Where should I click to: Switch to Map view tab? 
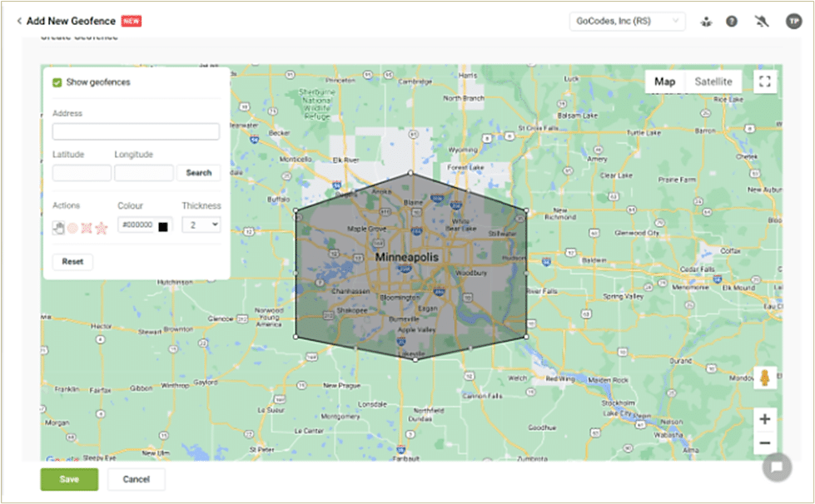point(664,82)
